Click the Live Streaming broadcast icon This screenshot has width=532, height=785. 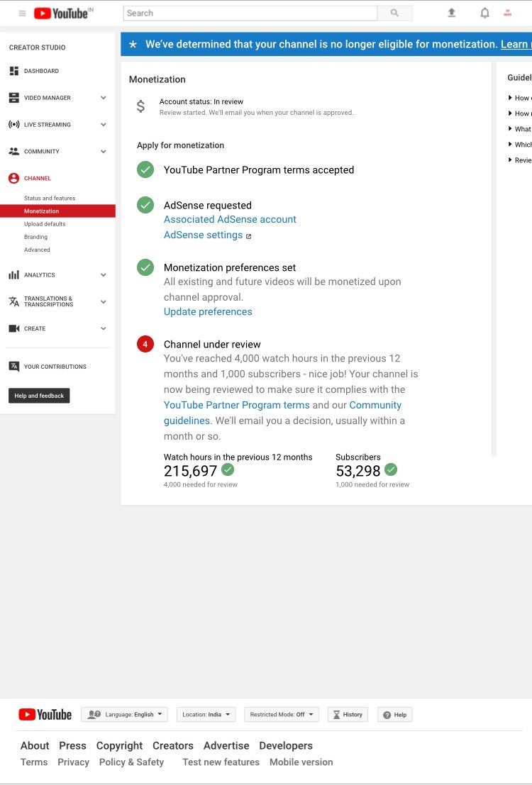point(14,125)
